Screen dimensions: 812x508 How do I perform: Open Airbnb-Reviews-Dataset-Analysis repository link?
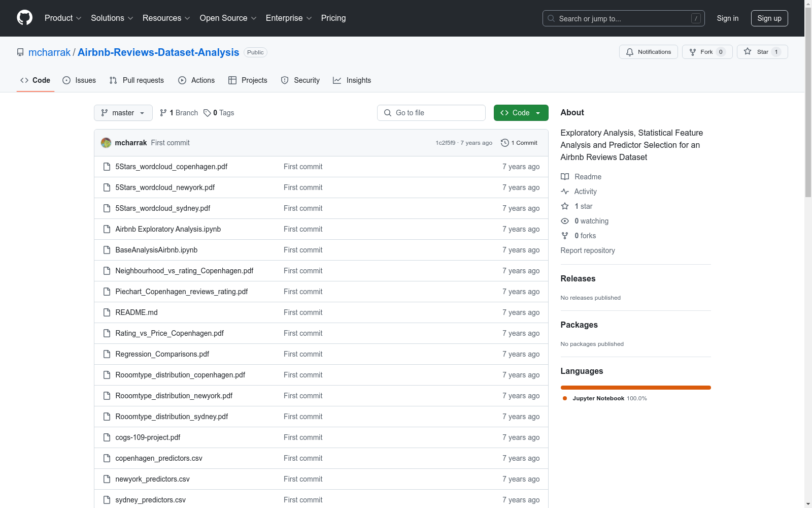click(x=158, y=52)
